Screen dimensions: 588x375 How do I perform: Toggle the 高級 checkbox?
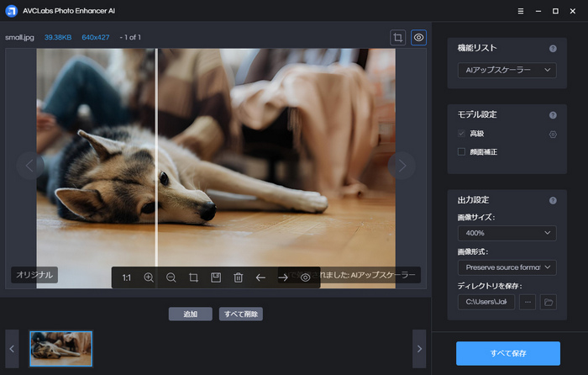(x=462, y=133)
